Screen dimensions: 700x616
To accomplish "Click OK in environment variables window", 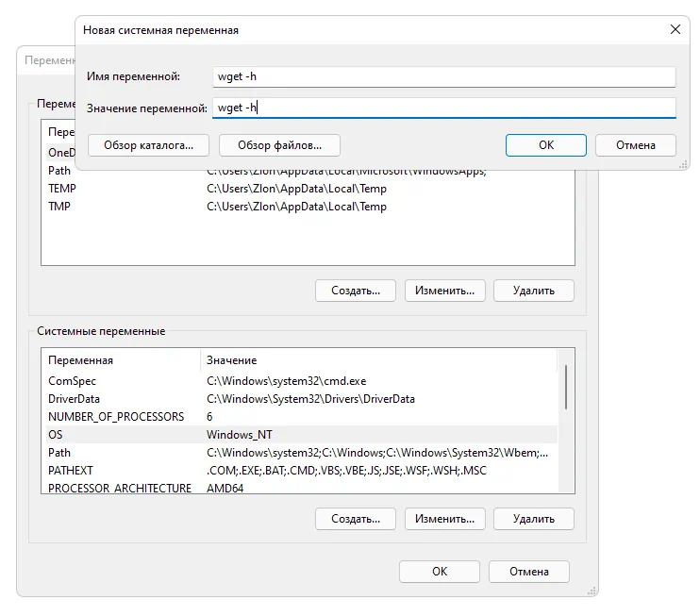I will tap(440, 572).
